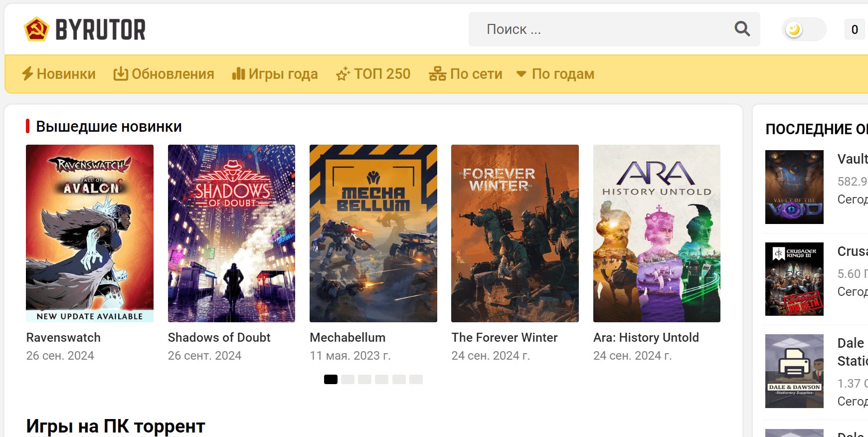The width and height of the screenshot is (868, 437).
Task: Open the По сети menu item
Action: (476, 74)
